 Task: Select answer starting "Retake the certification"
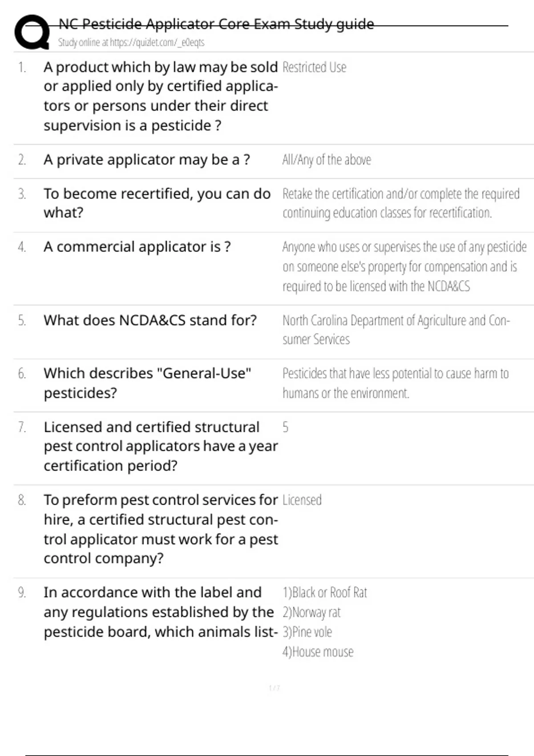click(400, 203)
